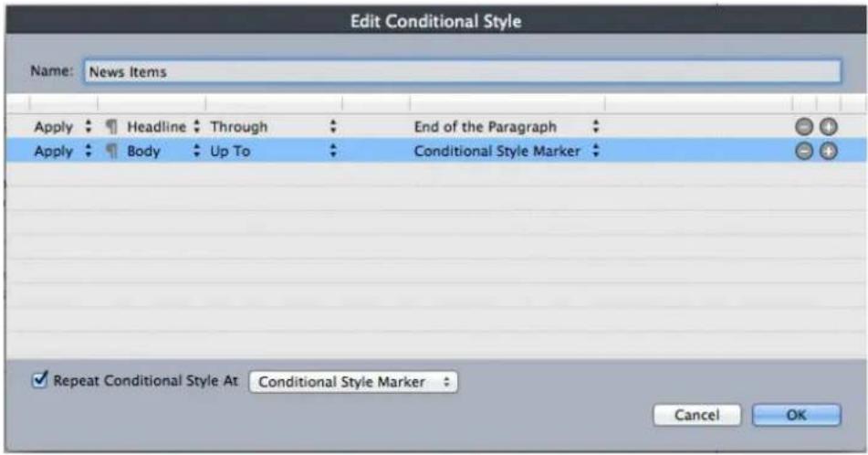The height and width of the screenshot is (455, 868).
Task: Open Conditional Style Marker dropdown in Body row
Action: click(507, 151)
